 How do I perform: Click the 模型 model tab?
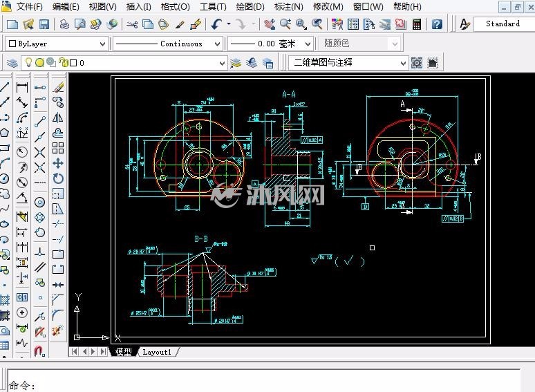click(x=123, y=352)
